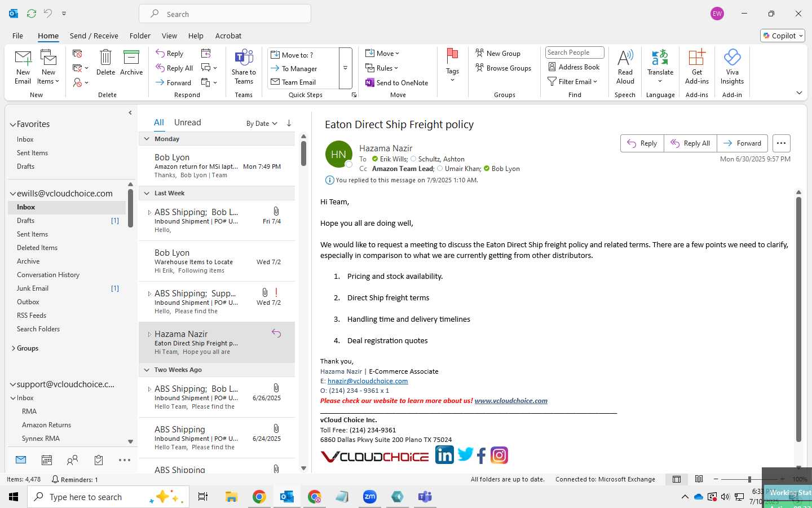Click the Instagram icon in the signature
The height and width of the screenshot is (508, 812).
coord(499,455)
